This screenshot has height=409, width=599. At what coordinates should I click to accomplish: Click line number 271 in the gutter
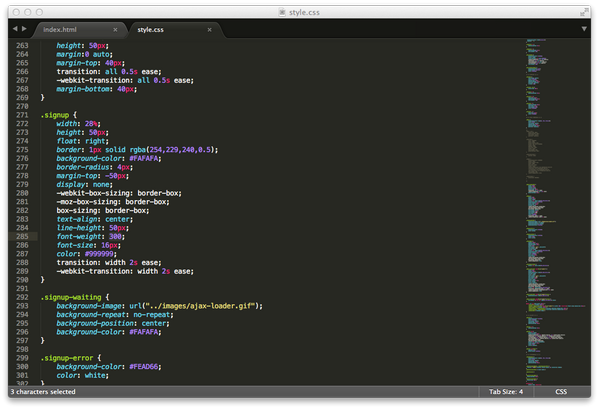point(22,115)
